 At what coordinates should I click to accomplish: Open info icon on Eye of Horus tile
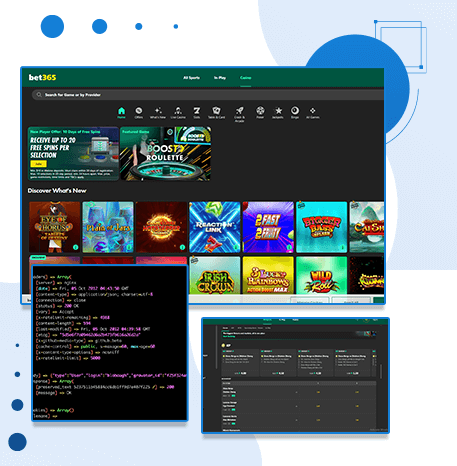(76, 247)
